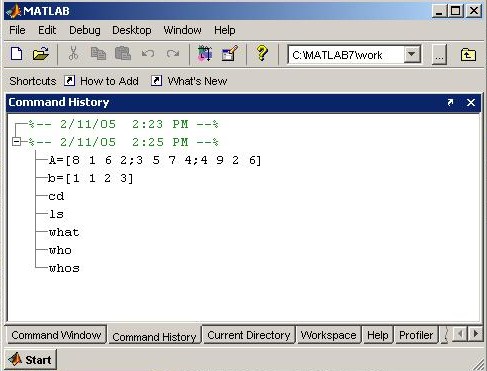Collapse the 2:25 PM session node
This screenshot has height=371, width=487.
16,142
